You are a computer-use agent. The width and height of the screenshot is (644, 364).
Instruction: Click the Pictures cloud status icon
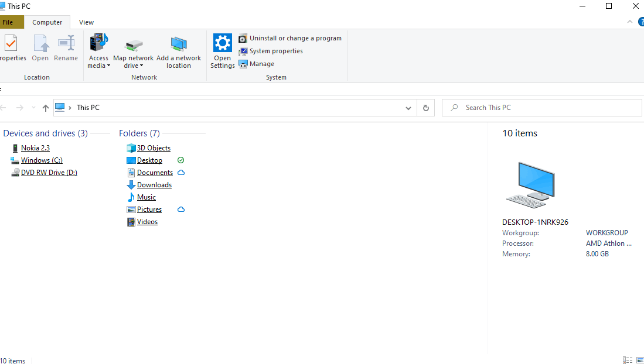click(x=181, y=210)
